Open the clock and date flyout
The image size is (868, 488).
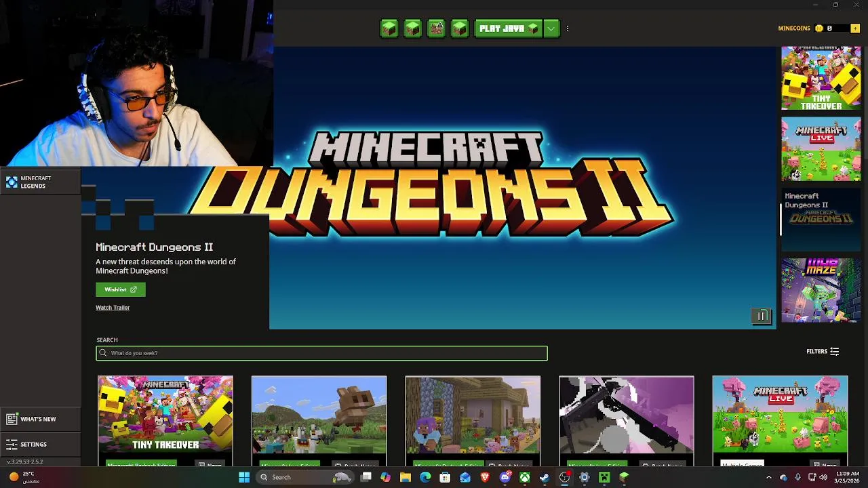[848, 477]
